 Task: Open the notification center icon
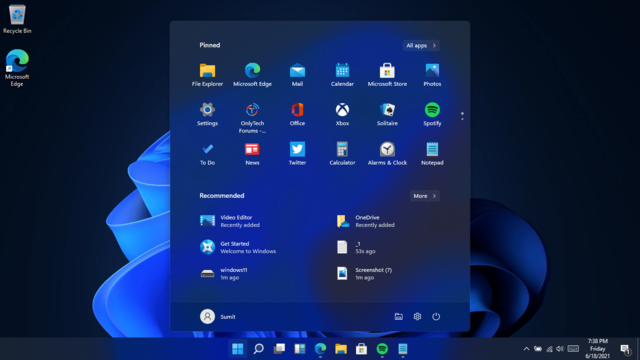(625, 349)
